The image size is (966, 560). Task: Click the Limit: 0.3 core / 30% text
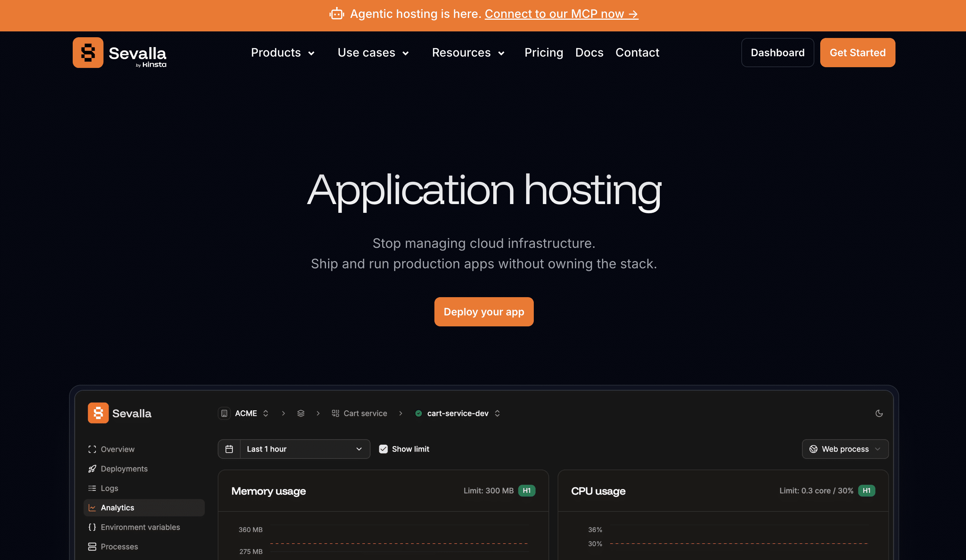[817, 491]
